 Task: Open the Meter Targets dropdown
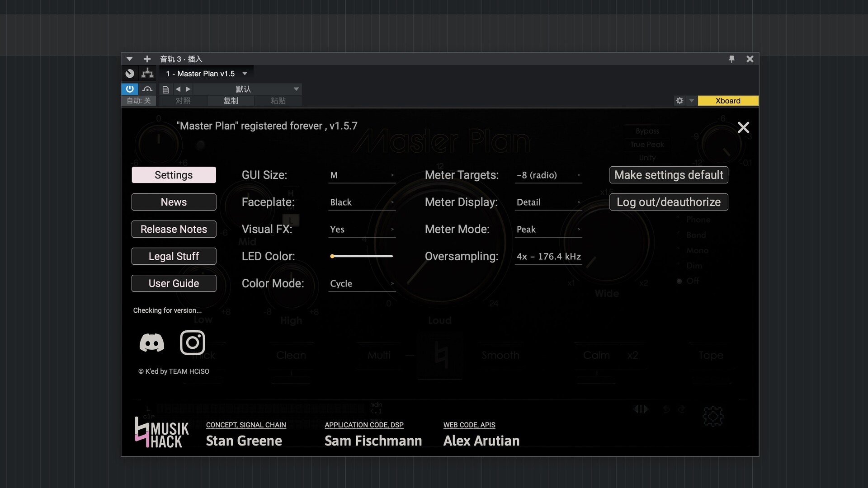548,175
